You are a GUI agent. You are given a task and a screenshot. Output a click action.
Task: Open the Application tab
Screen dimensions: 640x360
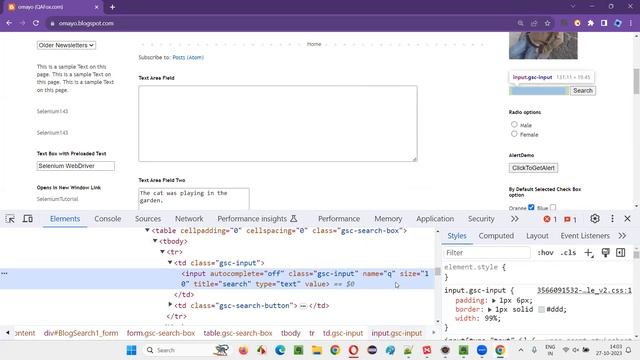pyautogui.click(x=435, y=219)
